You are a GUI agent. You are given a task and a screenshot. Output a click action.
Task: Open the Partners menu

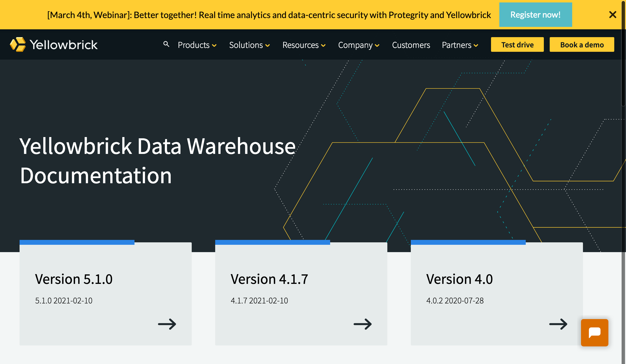click(x=457, y=45)
